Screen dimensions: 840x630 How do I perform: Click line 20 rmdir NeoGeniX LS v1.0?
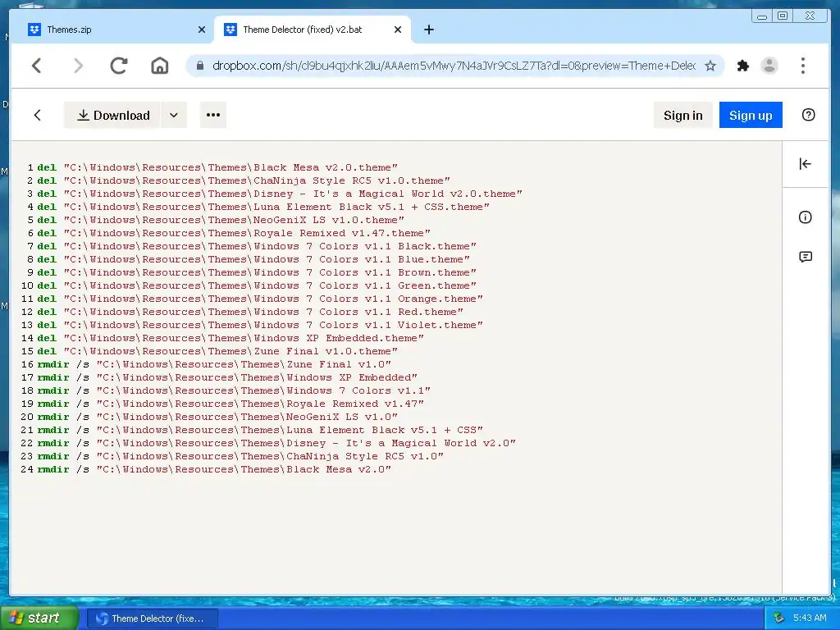click(x=217, y=417)
